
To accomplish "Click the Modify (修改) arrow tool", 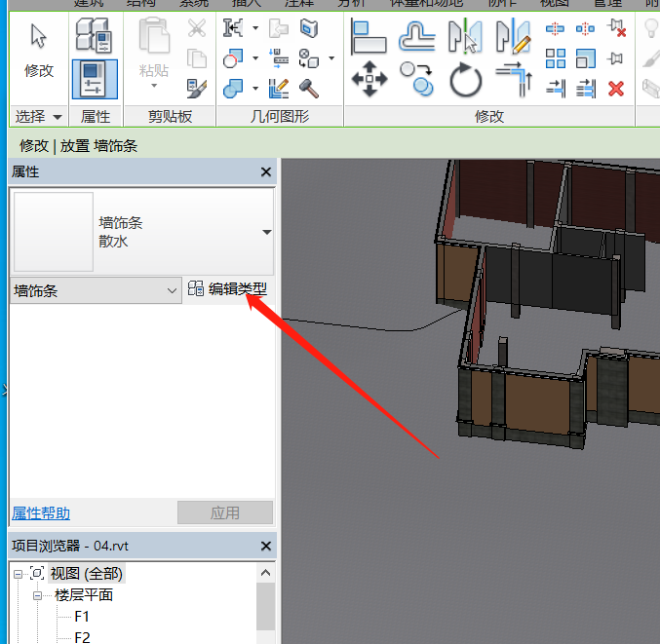I will [39, 51].
